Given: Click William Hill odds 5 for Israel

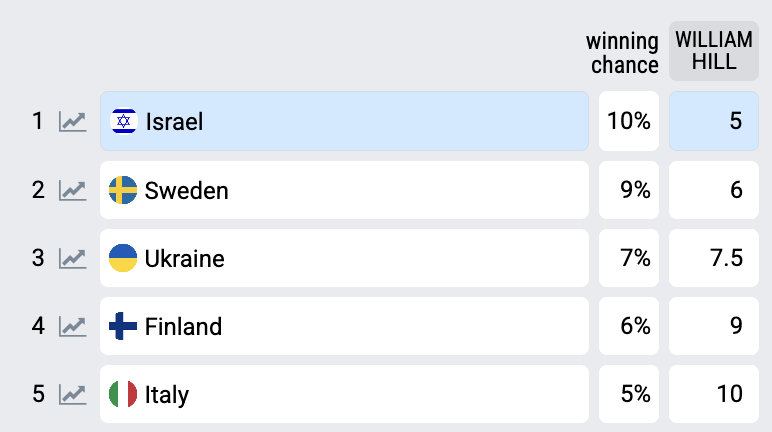Looking at the screenshot, I should [714, 121].
